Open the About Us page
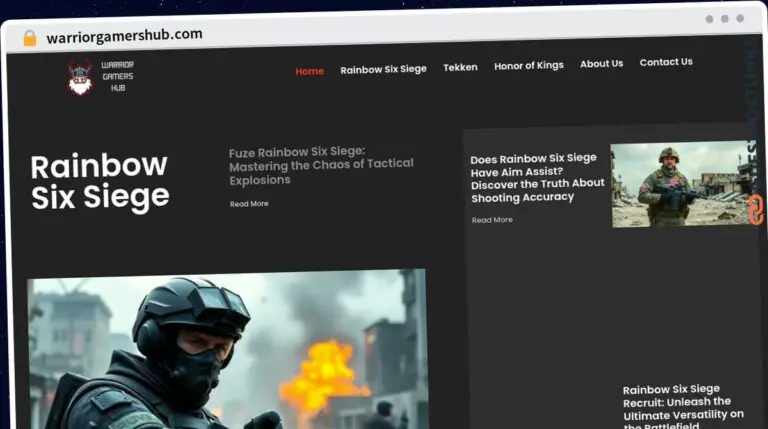The image size is (768, 429). click(601, 63)
